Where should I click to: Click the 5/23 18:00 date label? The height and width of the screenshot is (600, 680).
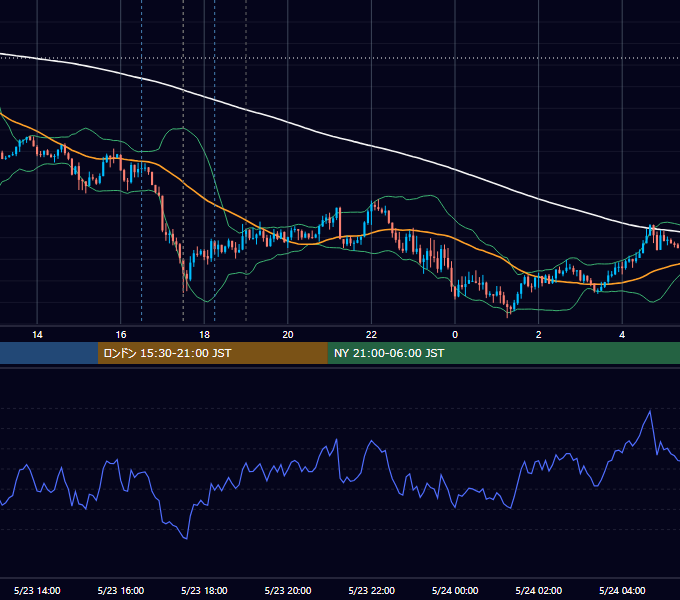(204, 590)
